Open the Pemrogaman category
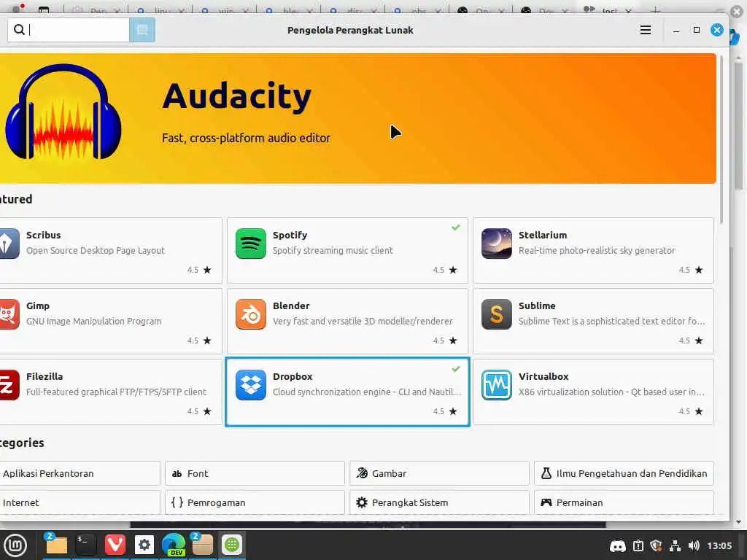 [x=255, y=502]
